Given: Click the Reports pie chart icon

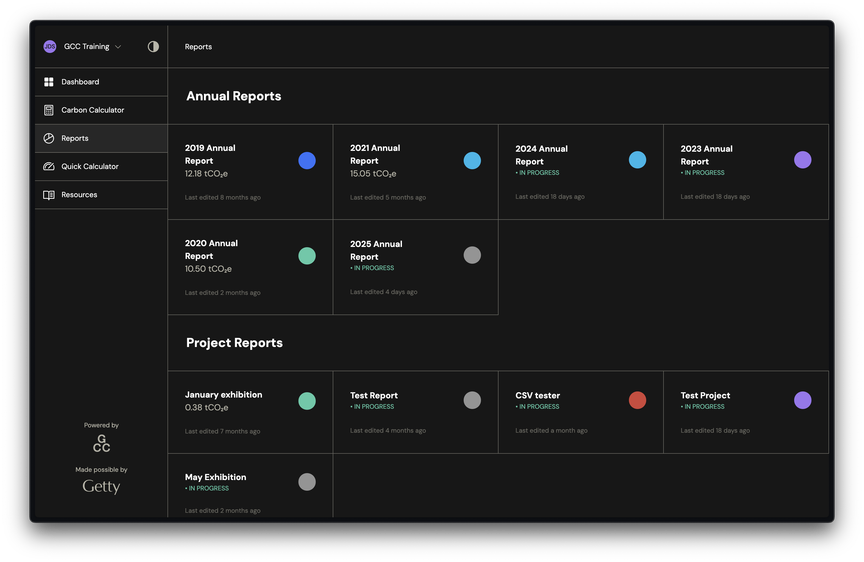Looking at the screenshot, I should click(48, 138).
